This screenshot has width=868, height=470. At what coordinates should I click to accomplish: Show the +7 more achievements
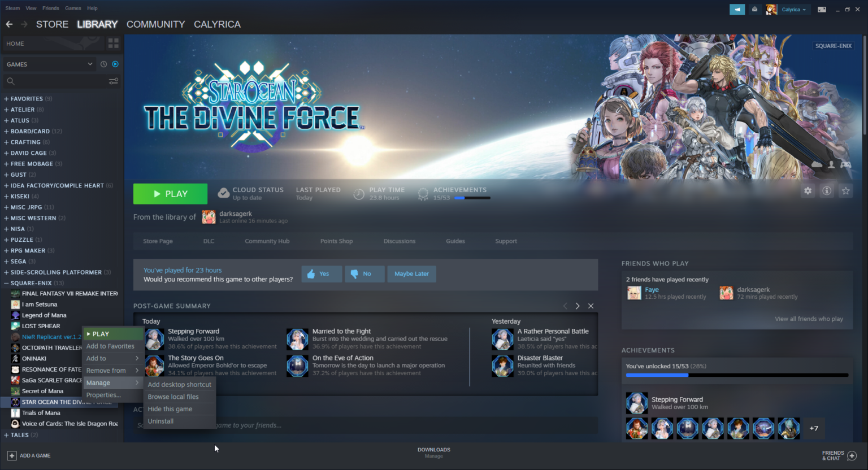[814, 428]
